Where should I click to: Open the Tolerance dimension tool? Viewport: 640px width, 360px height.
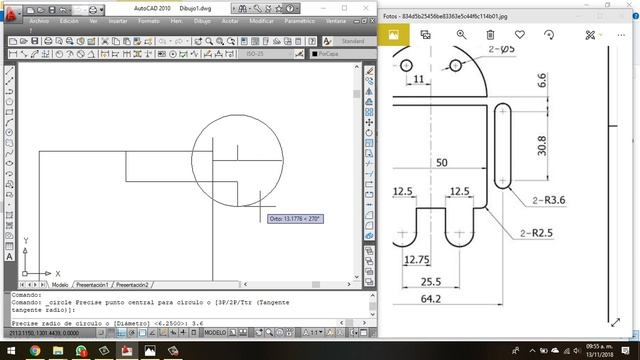pos(162,54)
